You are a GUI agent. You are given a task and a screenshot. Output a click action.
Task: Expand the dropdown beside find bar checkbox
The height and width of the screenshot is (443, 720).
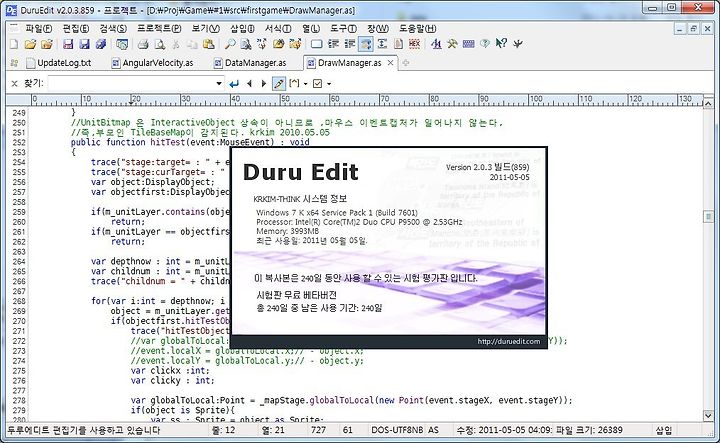click(x=329, y=84)
